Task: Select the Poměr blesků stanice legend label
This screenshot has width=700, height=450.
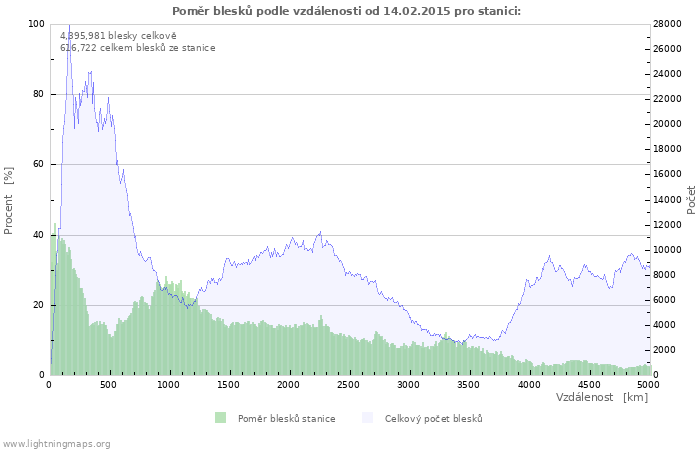Action: pyautogui.click(x=286, y=419)
